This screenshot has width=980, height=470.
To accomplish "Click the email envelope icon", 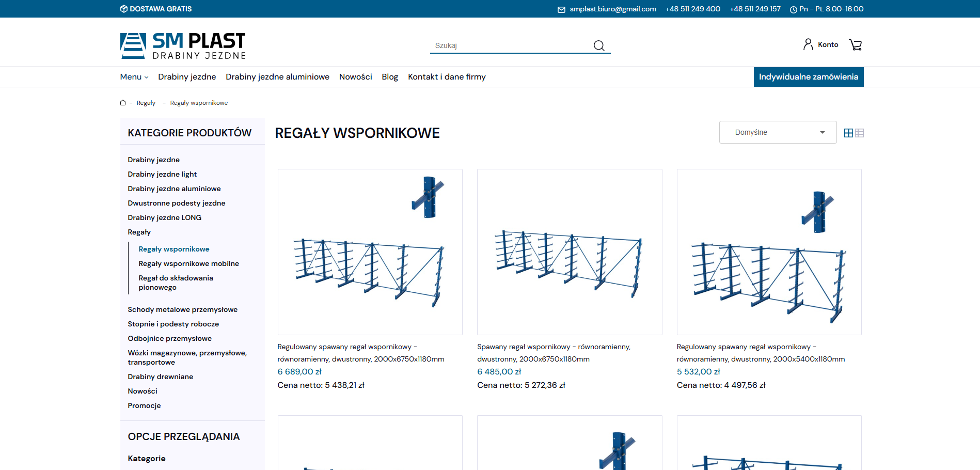I will (x=561, y=9).
